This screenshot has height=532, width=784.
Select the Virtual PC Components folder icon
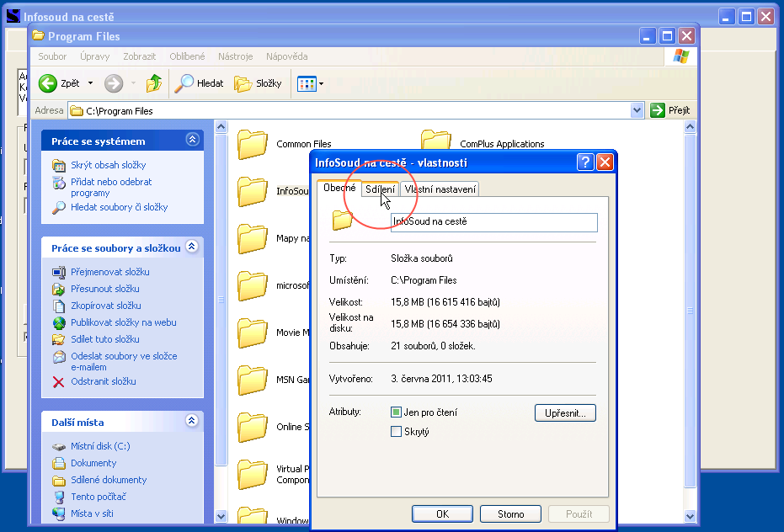coord(253,474)
